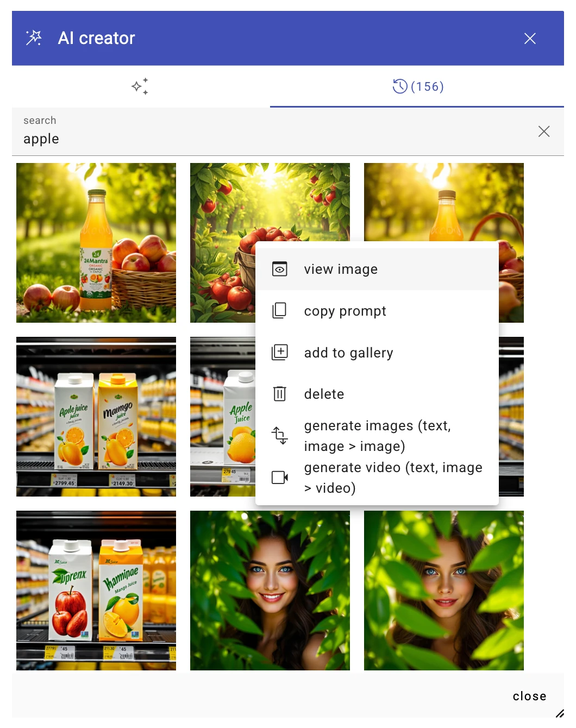Choose add to gallery from the menu
The width and height of the screenshot is (576, 728).
pyautogui.click(x=348, y=352)
